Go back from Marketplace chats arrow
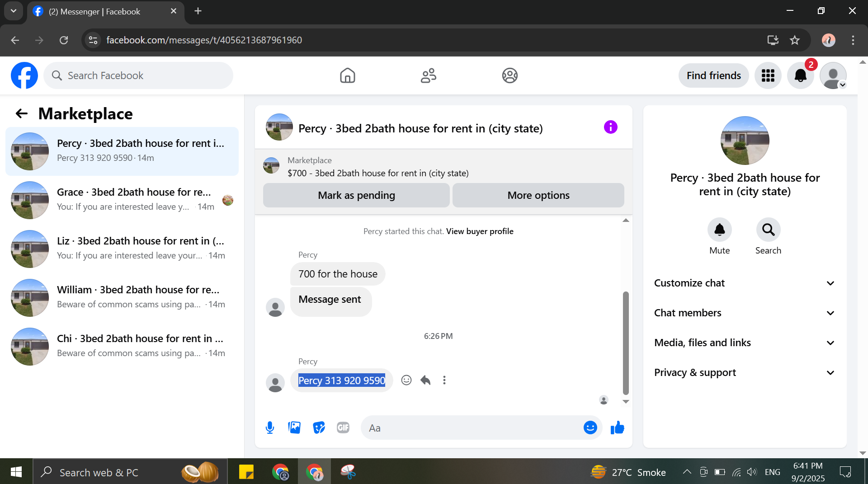Screen dimensions: 868x484 tap(22, 113)
